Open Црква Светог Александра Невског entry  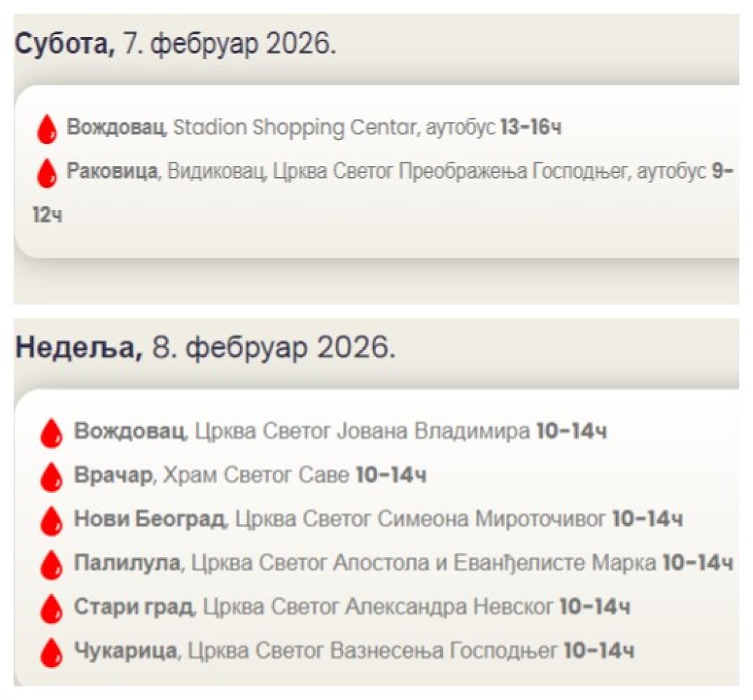click(x=378, y=607)
